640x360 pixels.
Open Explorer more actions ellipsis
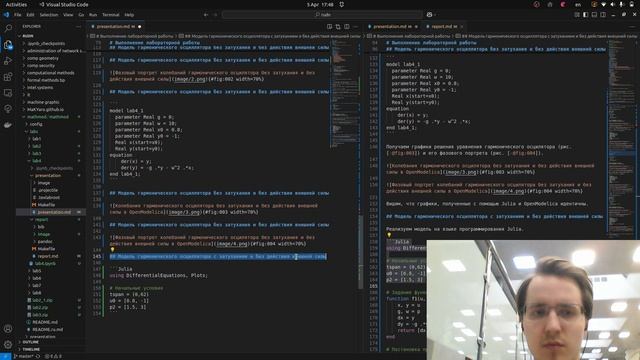(x=78, y=27)
